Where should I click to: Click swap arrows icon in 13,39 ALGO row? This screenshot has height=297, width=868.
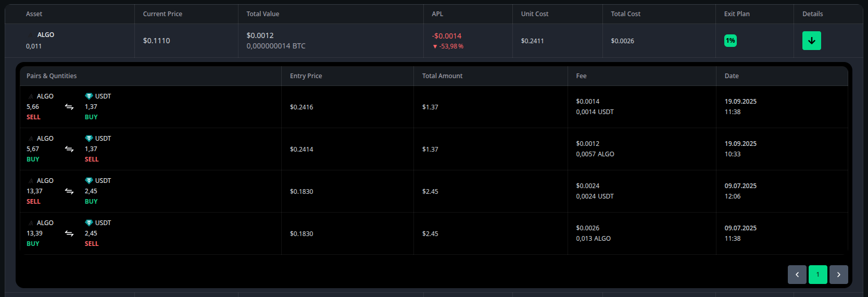(x=69, y=233)
